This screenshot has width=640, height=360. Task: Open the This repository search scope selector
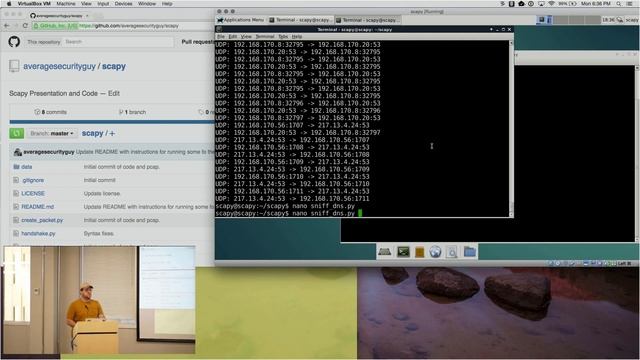point(43,42)
